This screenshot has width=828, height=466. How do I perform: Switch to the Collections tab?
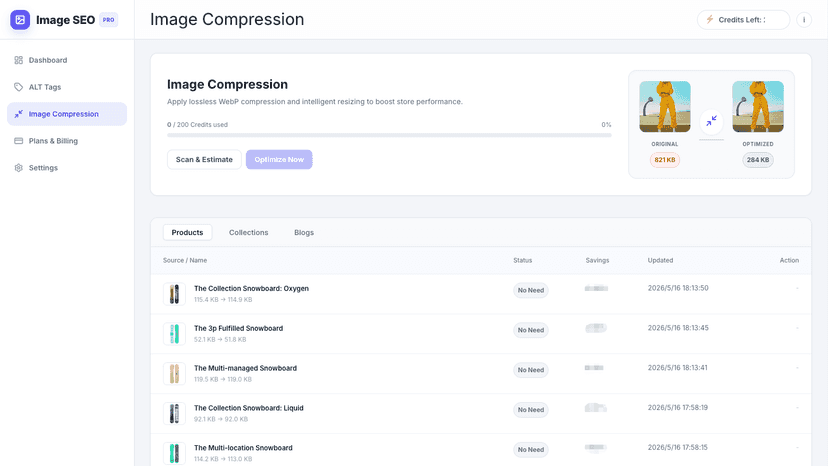[x=248, y=232]
